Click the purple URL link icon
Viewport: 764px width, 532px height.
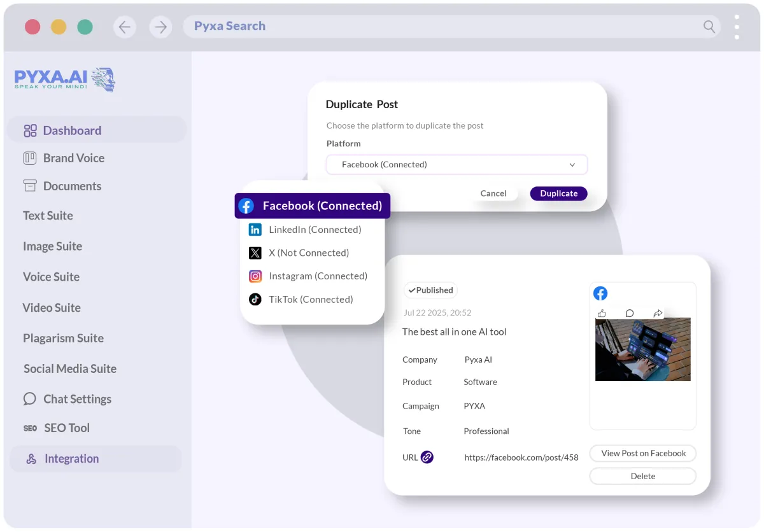[x=427, y=457]
